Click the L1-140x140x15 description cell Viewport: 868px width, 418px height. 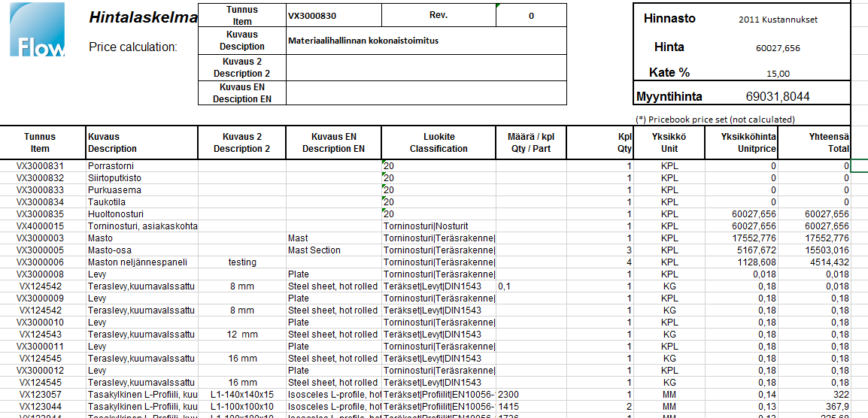tap(241, 395)
